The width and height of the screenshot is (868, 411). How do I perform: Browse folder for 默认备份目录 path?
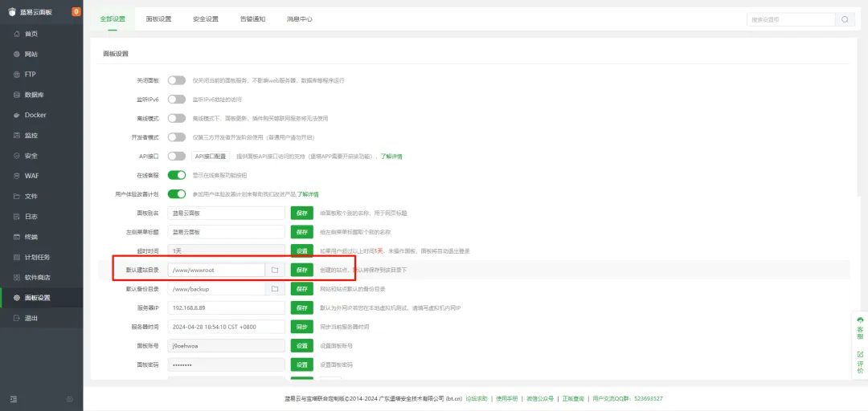(275, 289)
